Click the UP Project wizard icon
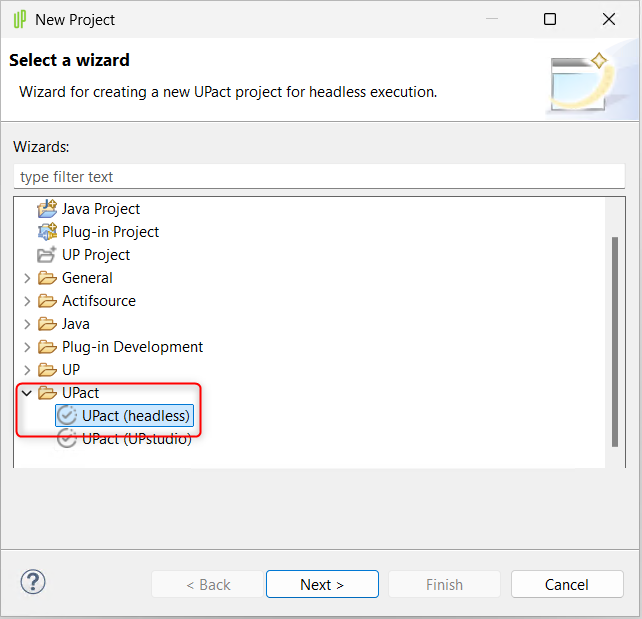The height and width of the screenshot is (619, 642). 47,255
